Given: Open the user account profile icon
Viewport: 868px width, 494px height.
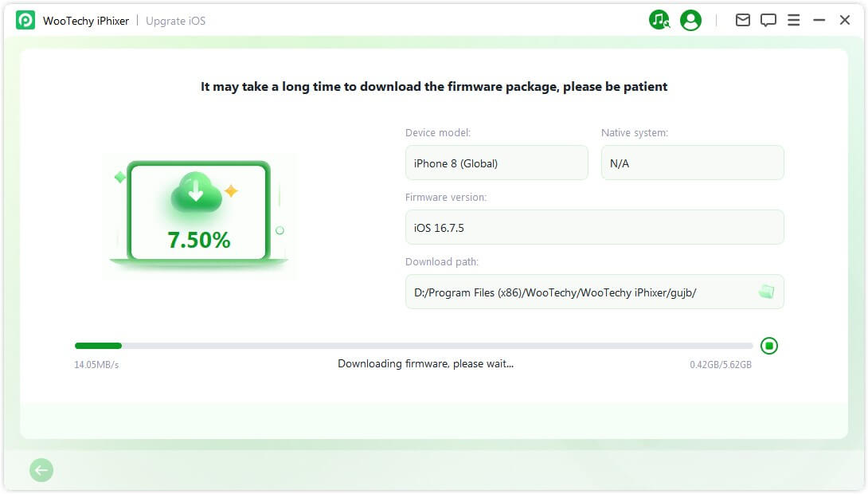Looking at the screenshot, I should tap(690, 21).
